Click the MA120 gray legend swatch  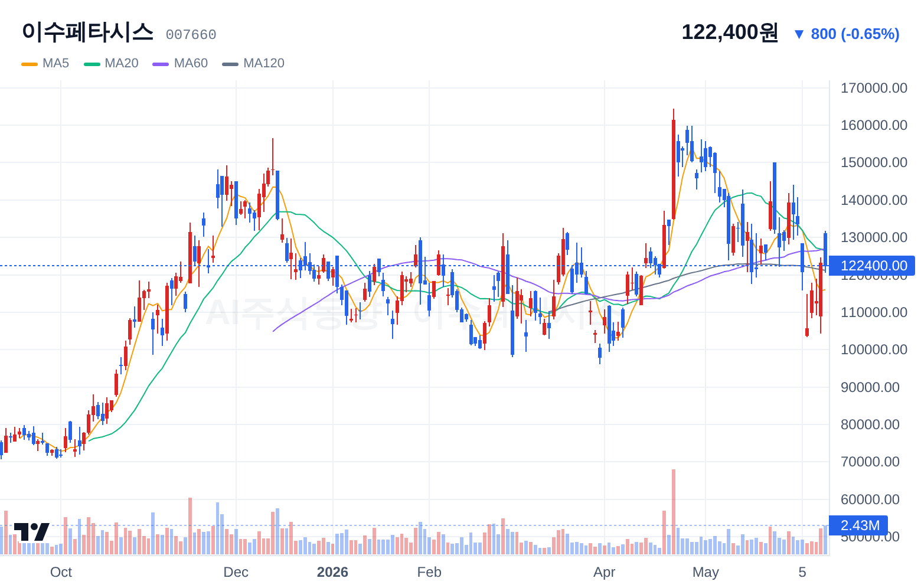(230, 64)
